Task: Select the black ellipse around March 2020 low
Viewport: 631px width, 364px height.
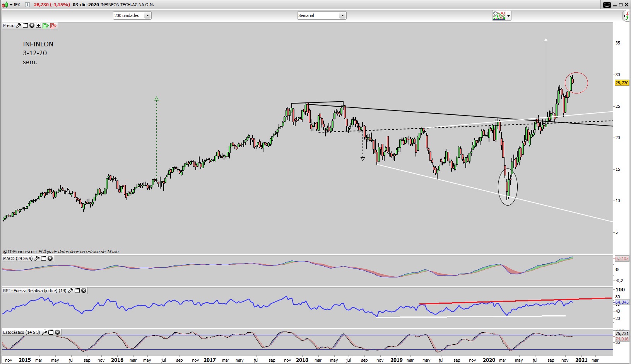Action: pyautogui.click(x=508, y=187)
